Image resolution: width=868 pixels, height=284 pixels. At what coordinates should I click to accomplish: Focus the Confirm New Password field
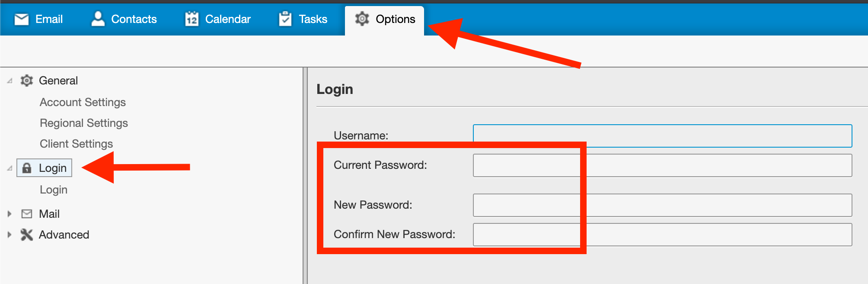662,235
